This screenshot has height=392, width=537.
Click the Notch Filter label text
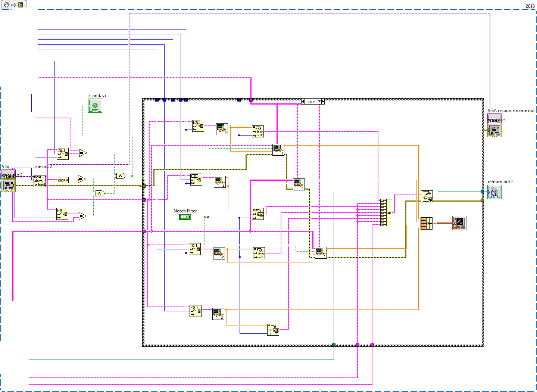(x=185, y=211)
